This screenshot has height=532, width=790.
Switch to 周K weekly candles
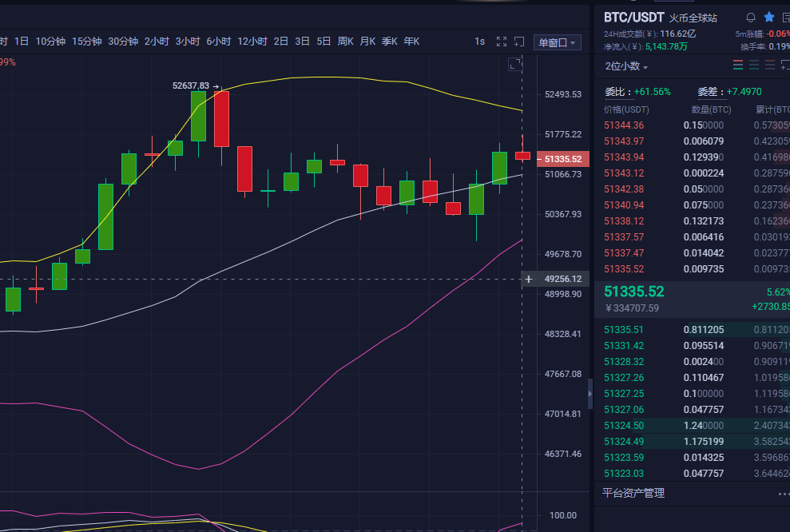tap(345, 42)
